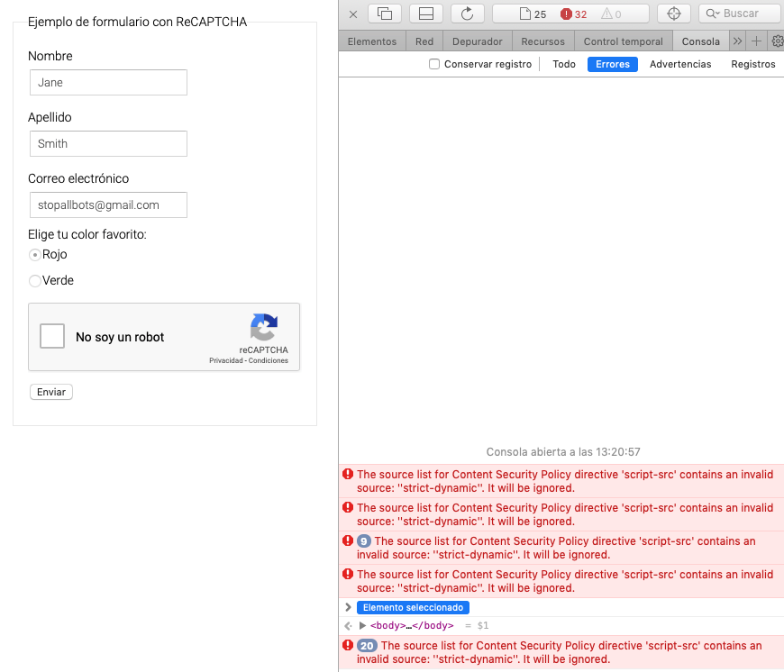Open the Red tab
Screen dimensions: 784x672
click(424, 41)
